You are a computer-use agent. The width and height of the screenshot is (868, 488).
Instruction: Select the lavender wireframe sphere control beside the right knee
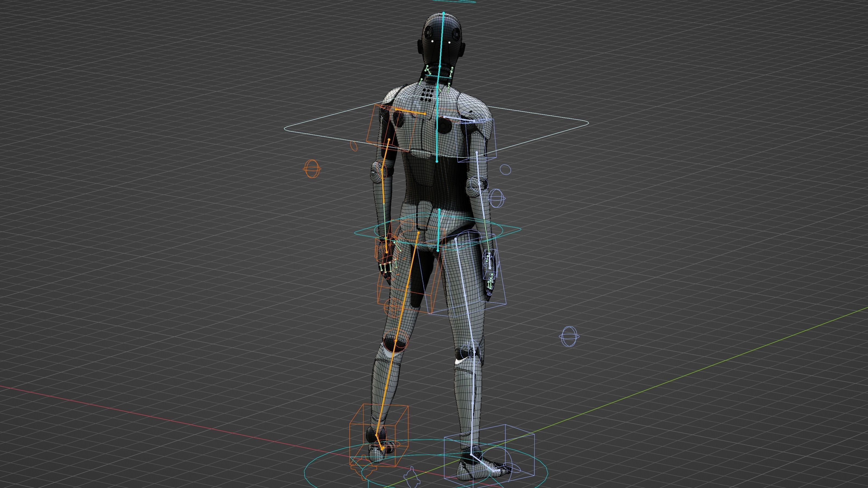point(569,336)
